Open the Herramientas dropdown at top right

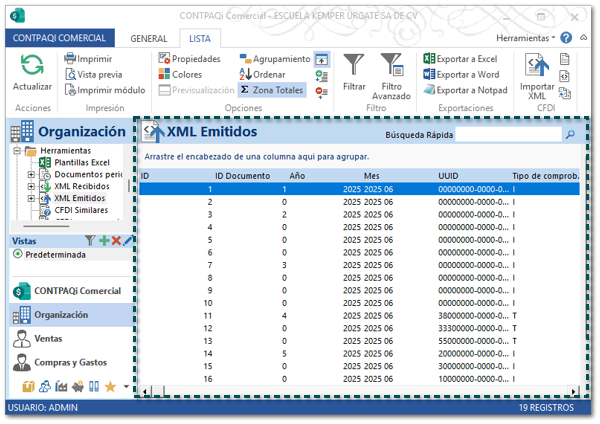(x=526, y=37)
